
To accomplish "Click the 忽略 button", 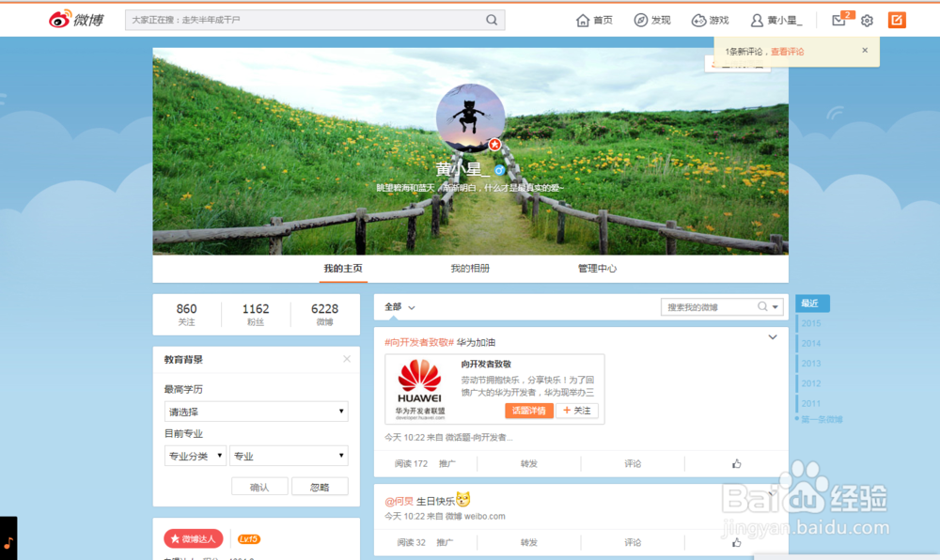I will pyautogui.click(x=320, y=487).
